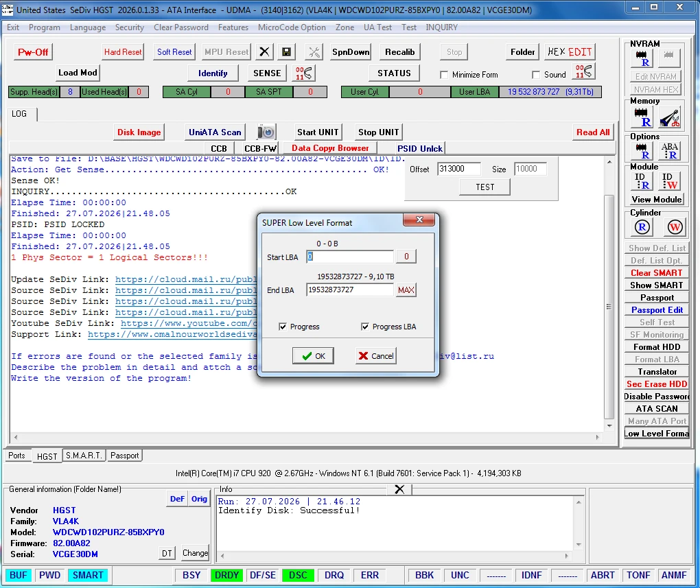
Task: Read NVRAM chip icon
Action: pyautogui.click(x=642, y=58)
